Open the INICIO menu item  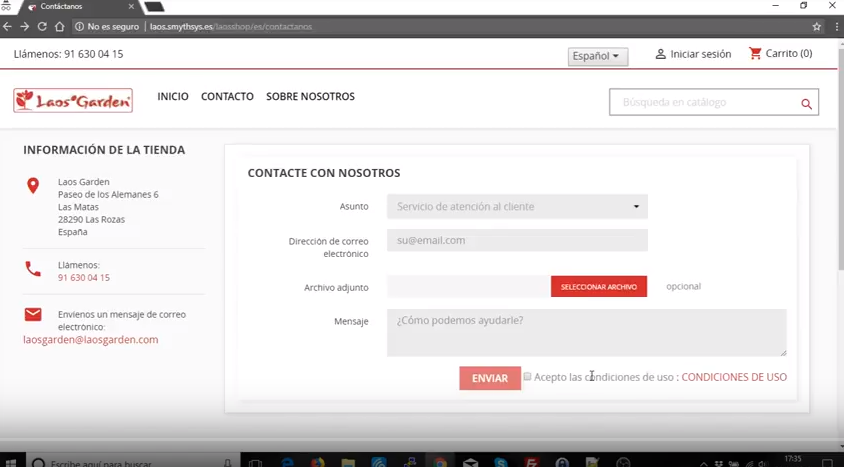[173, 97]
